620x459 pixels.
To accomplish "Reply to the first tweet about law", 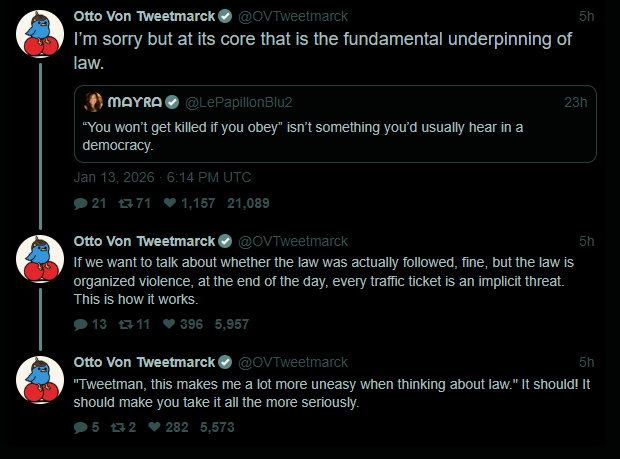I will coord(81,204).
